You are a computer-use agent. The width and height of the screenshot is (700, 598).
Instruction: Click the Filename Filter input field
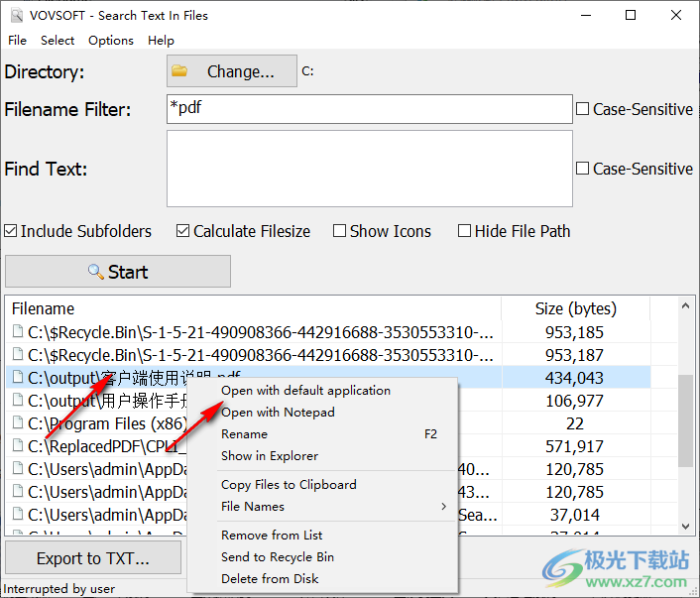(369, 108)
